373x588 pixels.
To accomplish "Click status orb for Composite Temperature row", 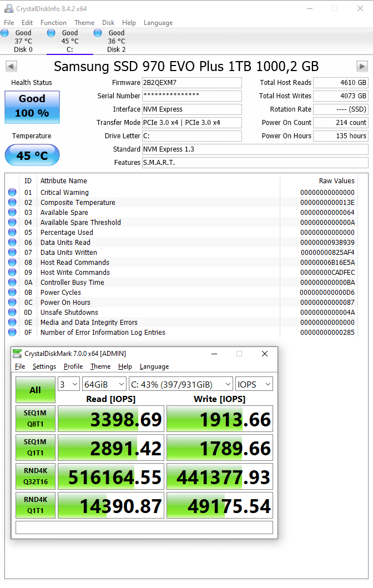I will pyautogui.click(x=12, y=202).
